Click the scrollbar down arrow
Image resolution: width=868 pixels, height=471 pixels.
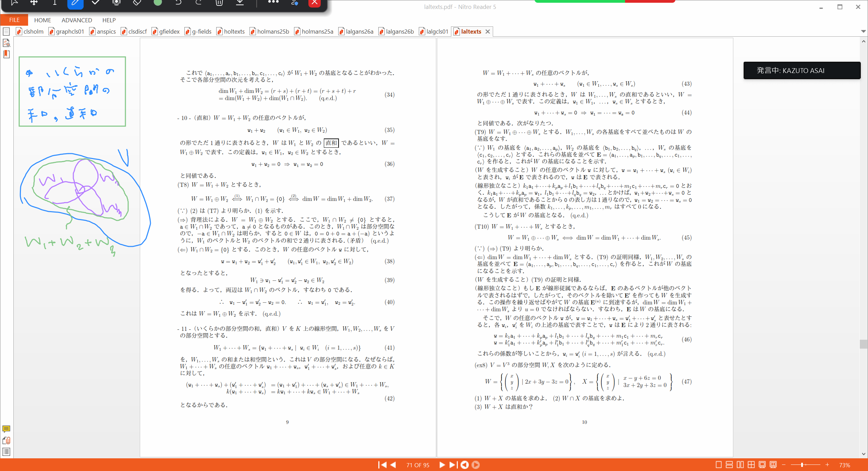[x=863, y=454]
